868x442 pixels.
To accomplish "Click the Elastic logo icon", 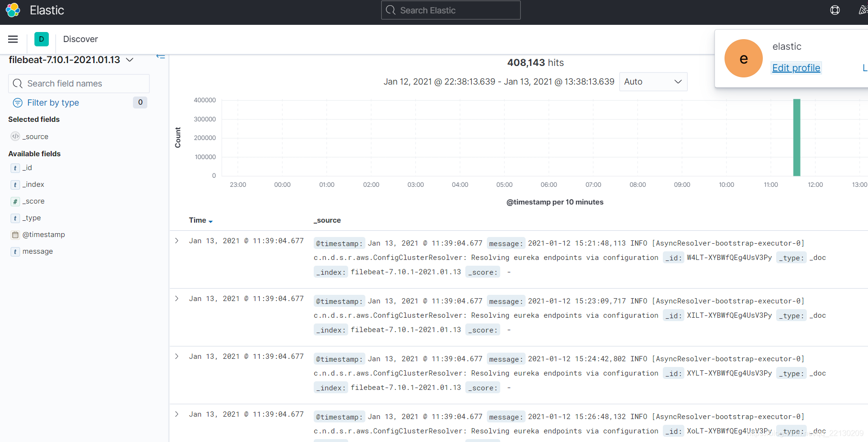I will coord(13,10).
